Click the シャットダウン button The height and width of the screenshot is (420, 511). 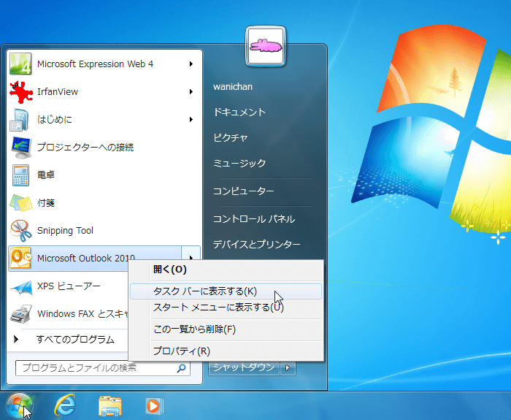click(244, 368)
